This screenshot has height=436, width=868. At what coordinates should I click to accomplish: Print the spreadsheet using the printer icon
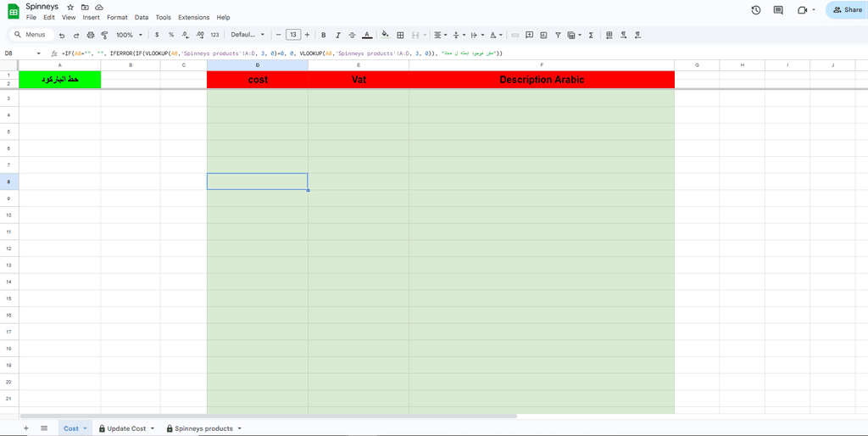pyautogui.click(x=90, y=35)
